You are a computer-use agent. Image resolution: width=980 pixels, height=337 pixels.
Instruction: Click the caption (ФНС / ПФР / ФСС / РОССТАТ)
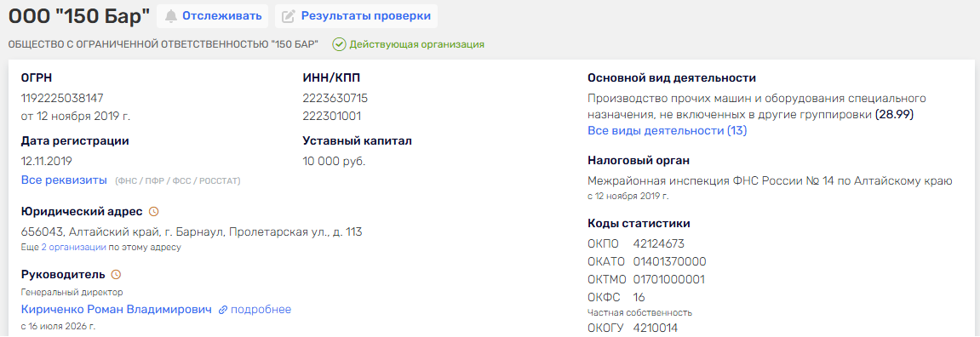177,180
